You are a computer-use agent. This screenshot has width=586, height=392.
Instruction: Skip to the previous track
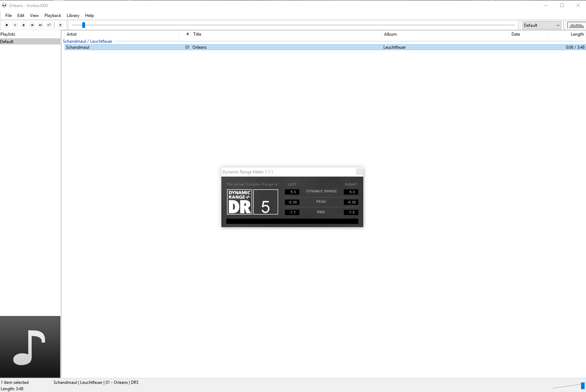[32, 25]
